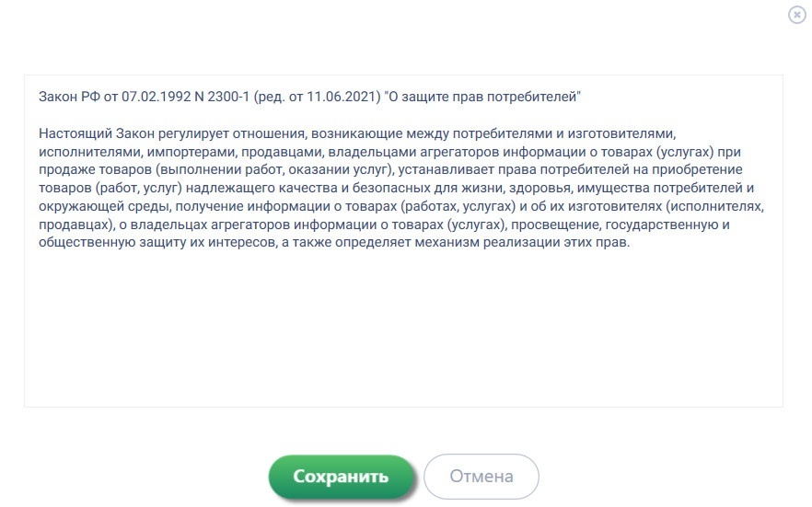Click the word "агрегаторов" on the second paragraph line
Image resolution: width=812 pixels, height=507 pixels.
[459, 152]
